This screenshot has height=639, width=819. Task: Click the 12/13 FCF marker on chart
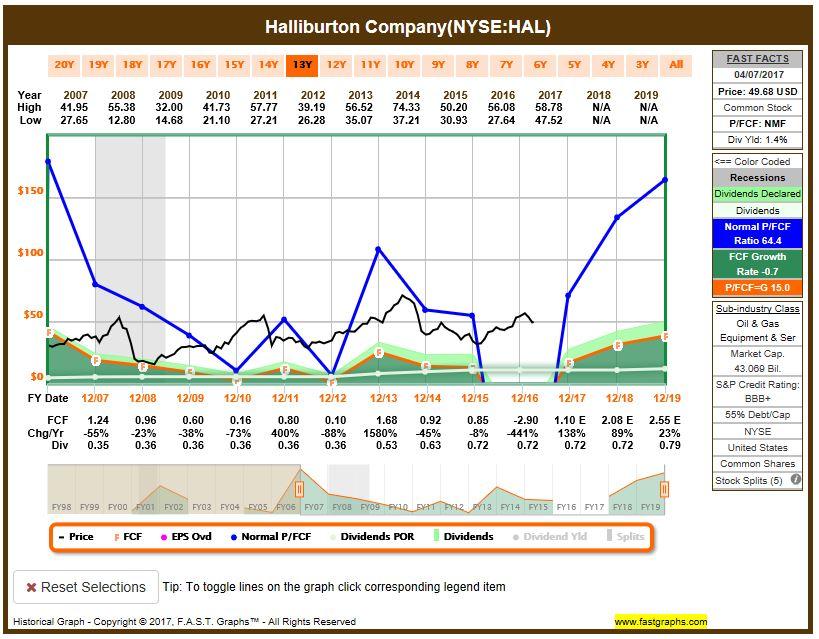pos(379,353)
